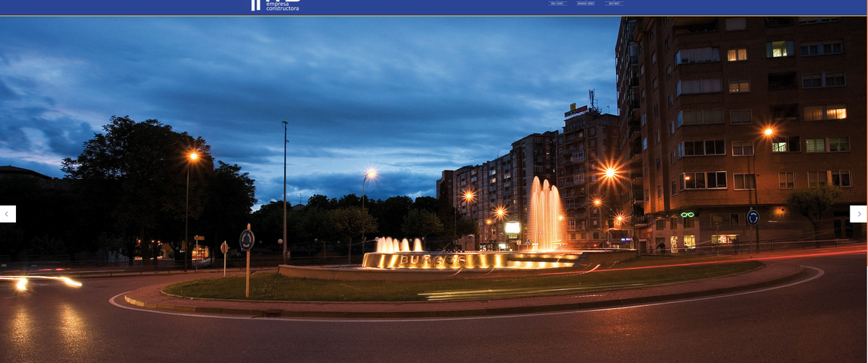Click the company logo in the header
Image resolution: width=868 pixels, height=363 pixels.
256,5
